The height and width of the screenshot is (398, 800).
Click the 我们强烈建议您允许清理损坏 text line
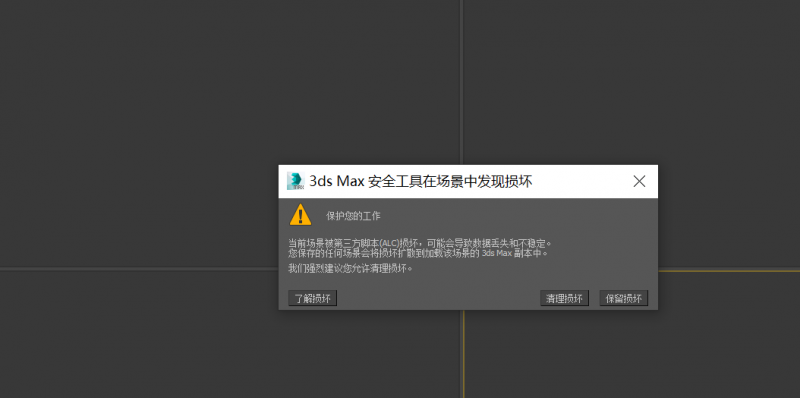[x=350, y=268]
